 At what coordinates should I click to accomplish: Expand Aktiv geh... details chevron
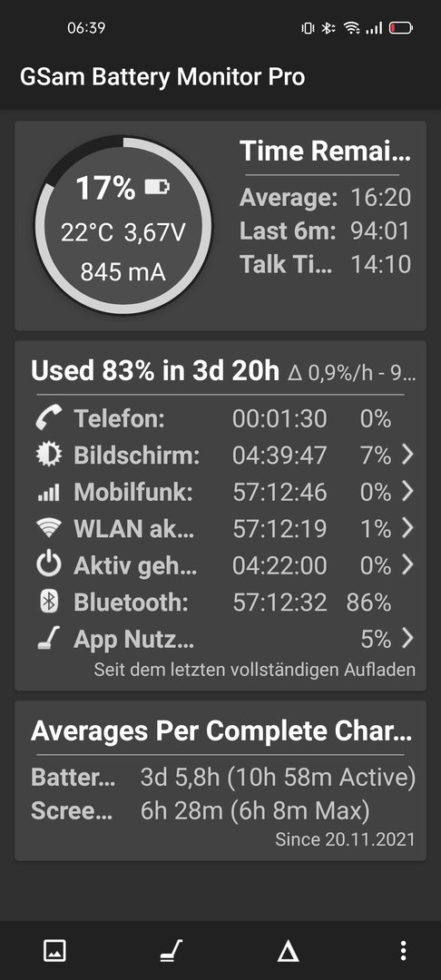pyautogui.click(x=407, y=565)
